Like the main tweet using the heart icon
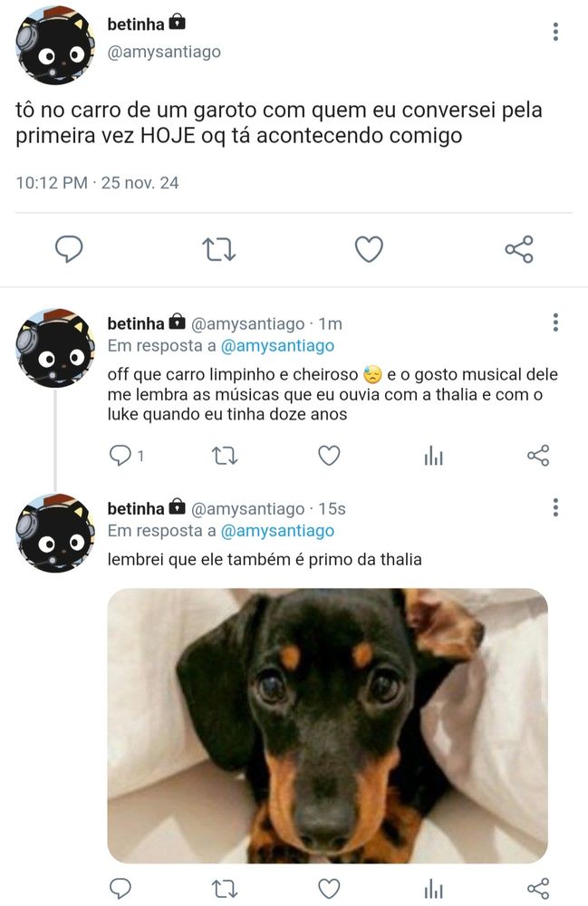 pos(369,247)
